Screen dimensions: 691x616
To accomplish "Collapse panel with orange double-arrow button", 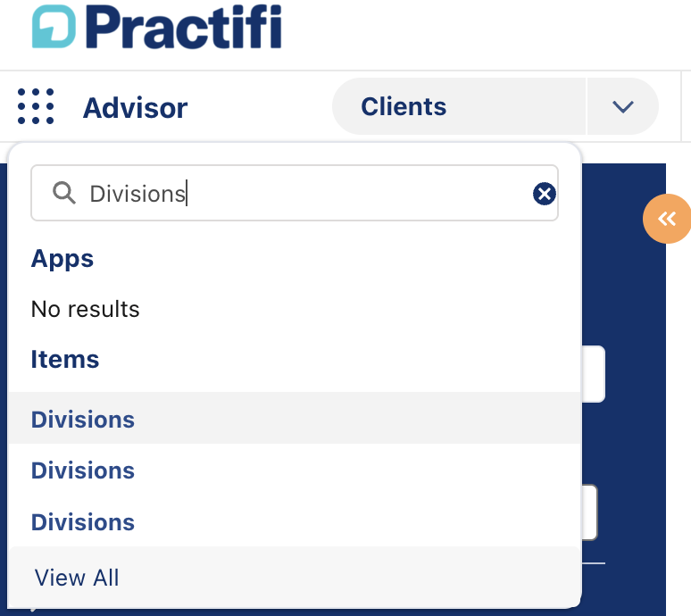I will tap(666, 219).
